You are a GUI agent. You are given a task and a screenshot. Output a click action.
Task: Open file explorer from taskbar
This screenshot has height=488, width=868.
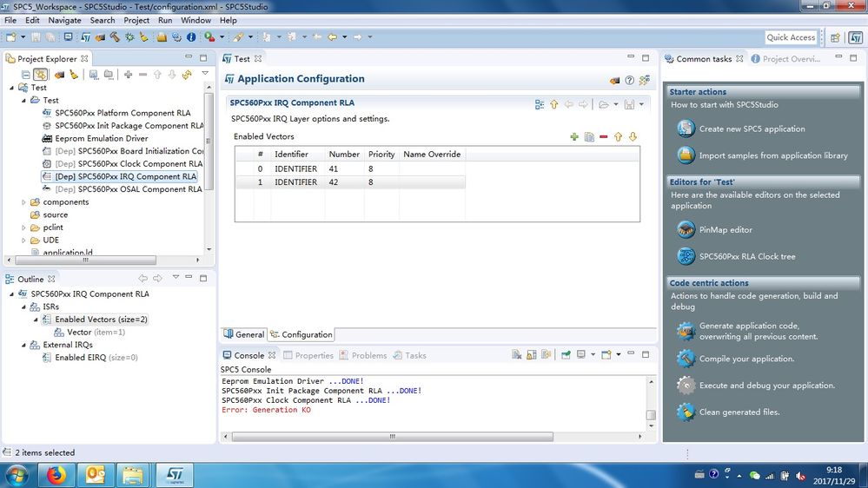133,475
